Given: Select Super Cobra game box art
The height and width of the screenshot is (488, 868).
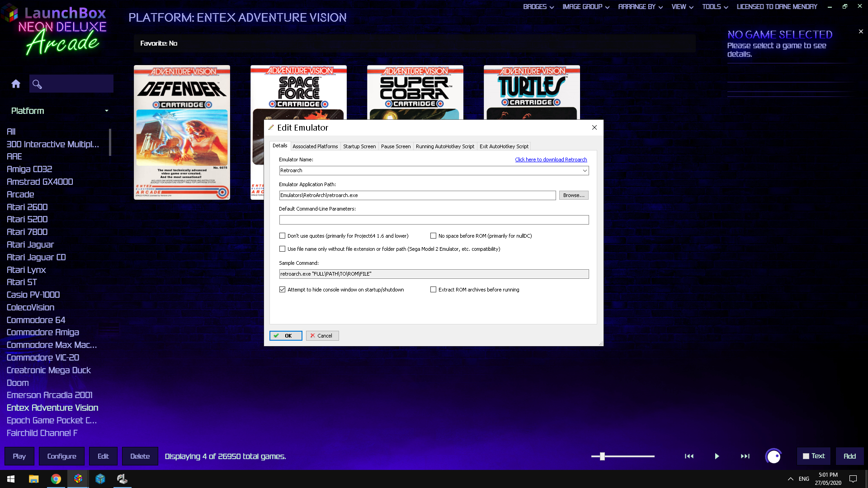Looking at the screenshot, I should (x=415, y=93).
